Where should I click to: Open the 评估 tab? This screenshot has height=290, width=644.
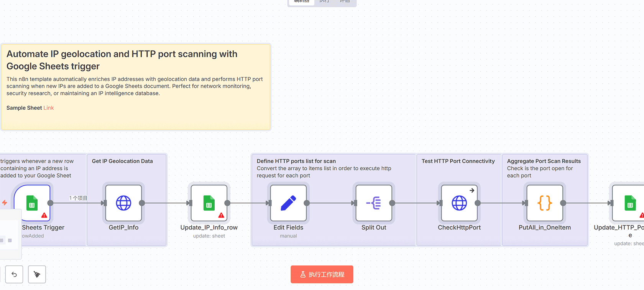coord(345,2)
